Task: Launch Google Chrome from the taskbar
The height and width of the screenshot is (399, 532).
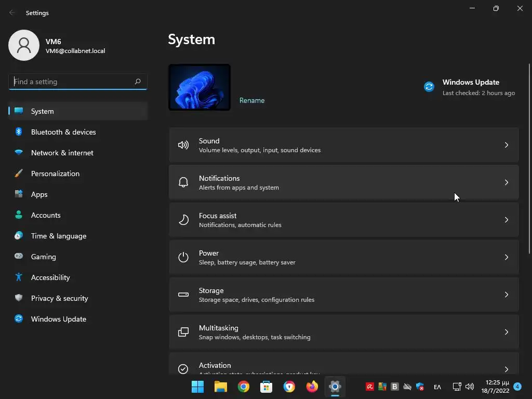Action: [243, 387]
